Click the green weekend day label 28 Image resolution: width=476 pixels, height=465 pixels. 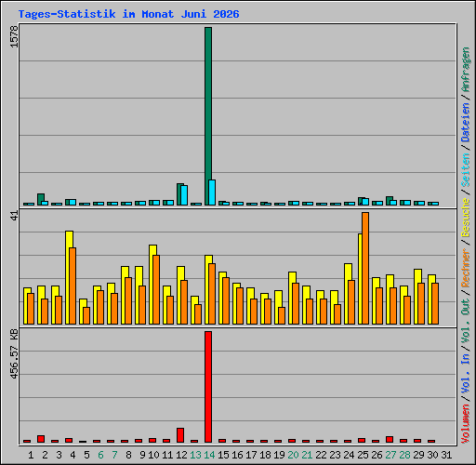[x=404, y=455]
